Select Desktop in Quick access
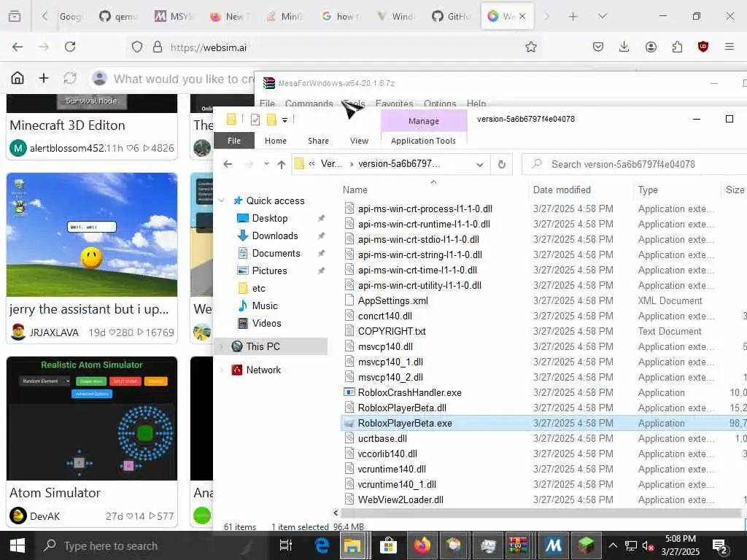The image size is (747, 560). click(270, 218)
